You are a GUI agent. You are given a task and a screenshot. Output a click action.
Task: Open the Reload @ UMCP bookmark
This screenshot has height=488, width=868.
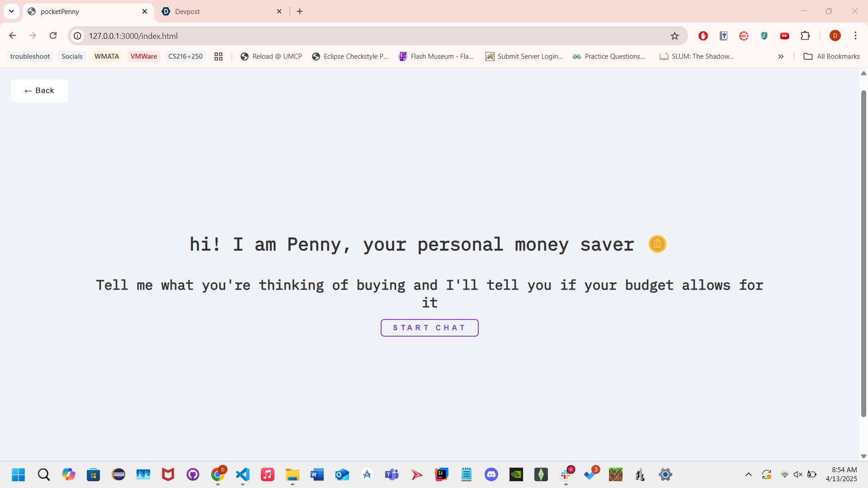click(x=271, y=56)
